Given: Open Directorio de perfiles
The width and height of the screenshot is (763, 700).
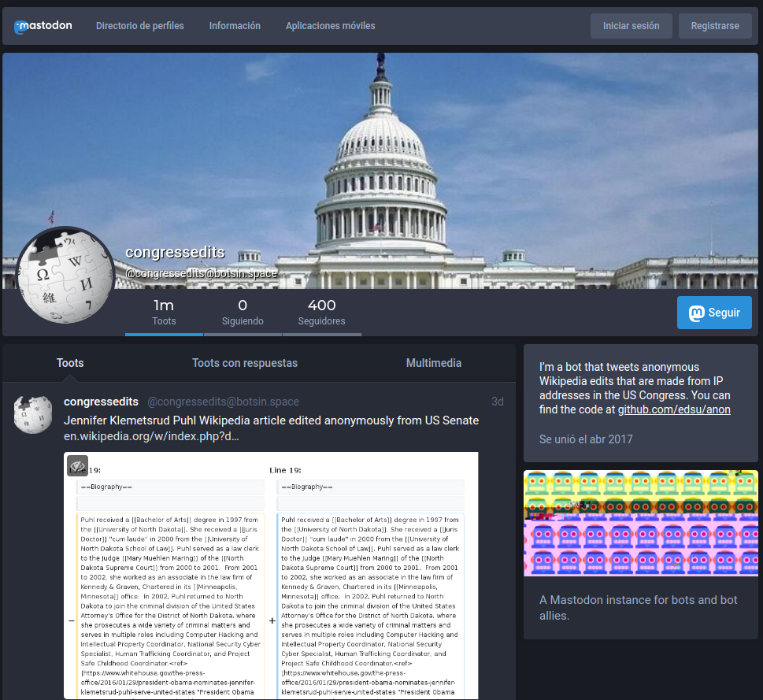Looking at the screenshot, I should pos(139,26).
